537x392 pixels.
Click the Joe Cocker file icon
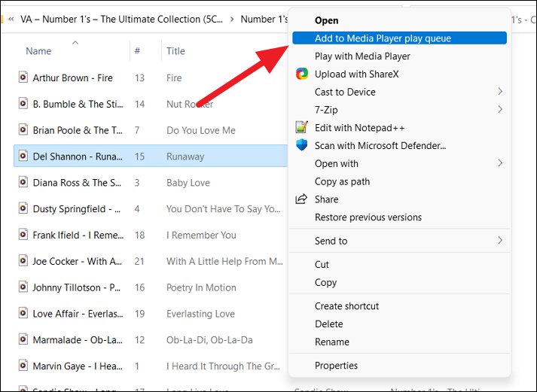tap(23, 261)
